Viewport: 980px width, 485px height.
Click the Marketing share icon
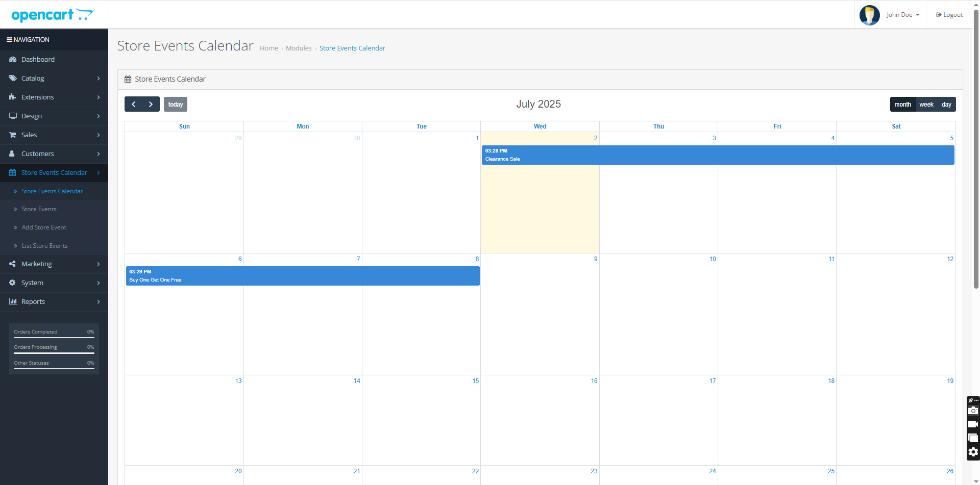13,264
